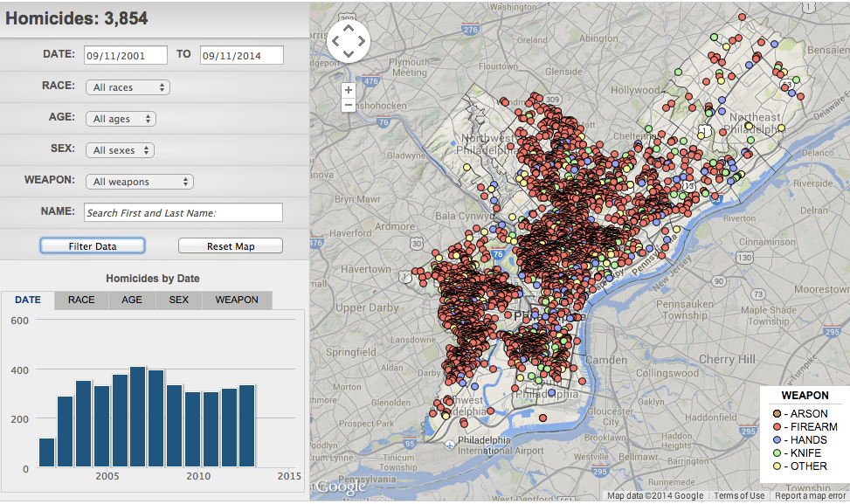This screenshot has width=850, height=504.
Task: Open the Weapon filter dropdown
Action: pos(139,182)
